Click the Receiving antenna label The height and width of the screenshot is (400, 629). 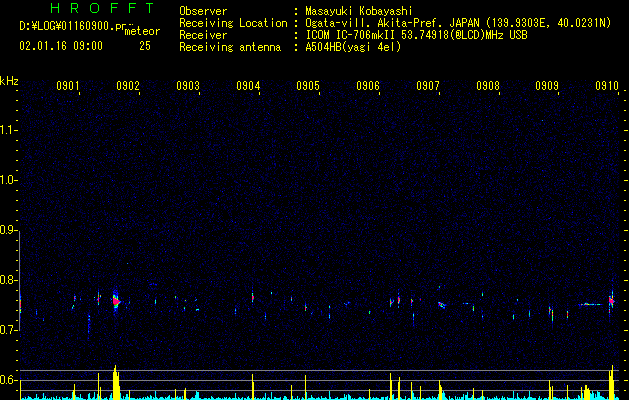[230, 47]
